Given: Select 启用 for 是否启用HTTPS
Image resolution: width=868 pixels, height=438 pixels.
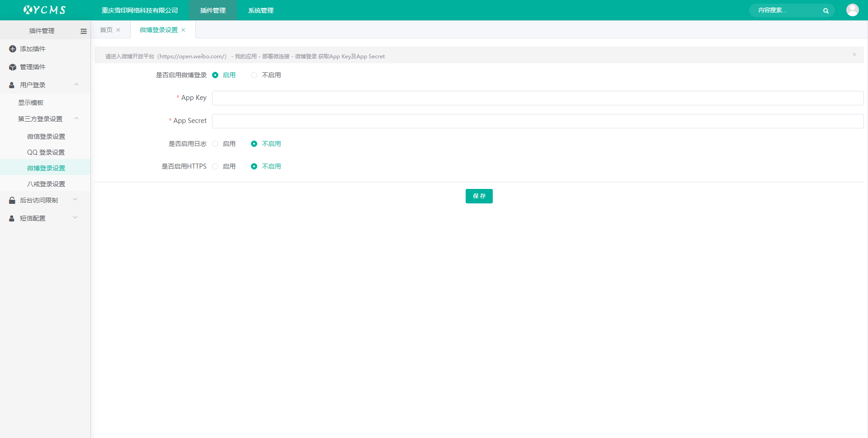Looking at the screenshot, I should 215,166.
